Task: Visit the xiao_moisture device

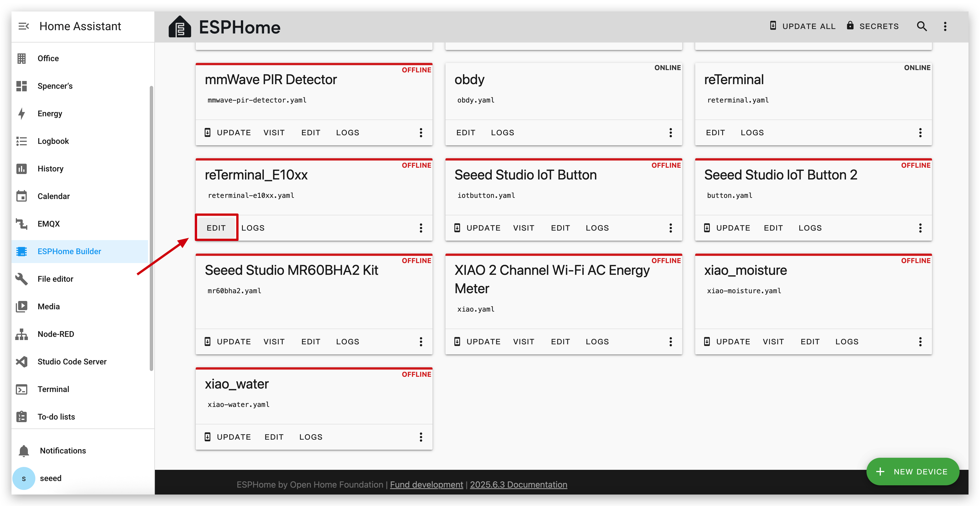Action: pyautogui.click(x=773, y=341)
